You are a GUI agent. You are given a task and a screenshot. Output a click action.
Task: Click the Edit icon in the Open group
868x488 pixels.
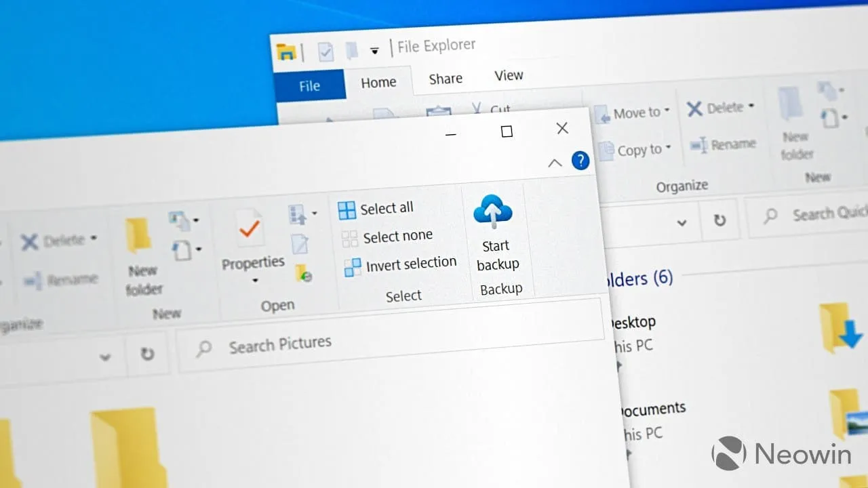(x=300, y=243)
